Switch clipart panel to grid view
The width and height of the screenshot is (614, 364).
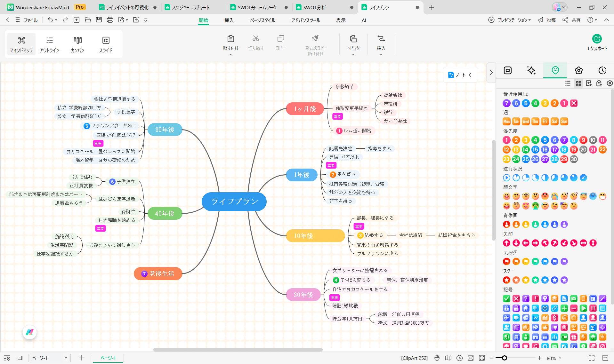(x=578, y=83)
